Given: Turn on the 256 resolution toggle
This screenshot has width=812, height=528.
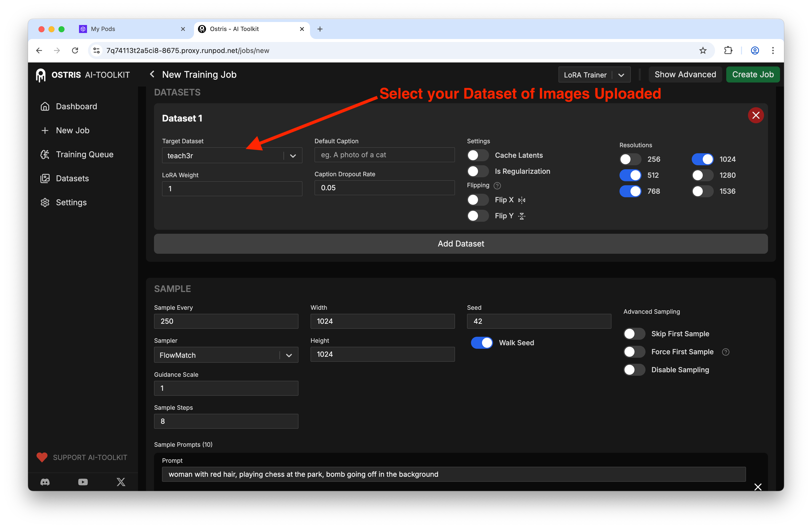Looking at the screenshot, I should click(630, 159).
